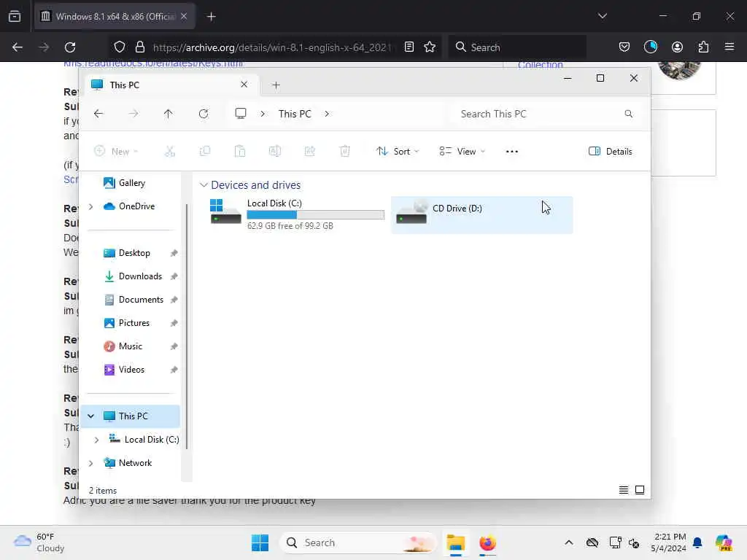Screen dimensions: 747x560
Task: Open the weather widget showing 60°F Cloudy
Action: 39,542
